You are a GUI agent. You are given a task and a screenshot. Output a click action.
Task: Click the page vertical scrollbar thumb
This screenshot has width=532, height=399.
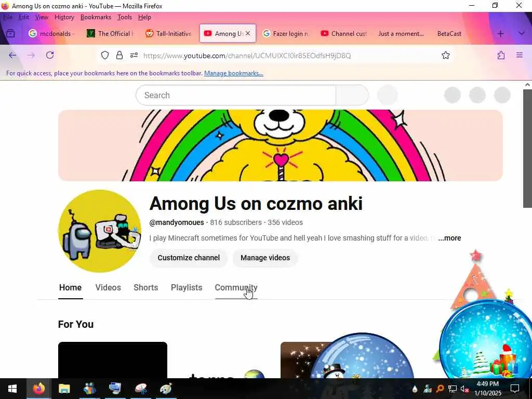(527, 148)
